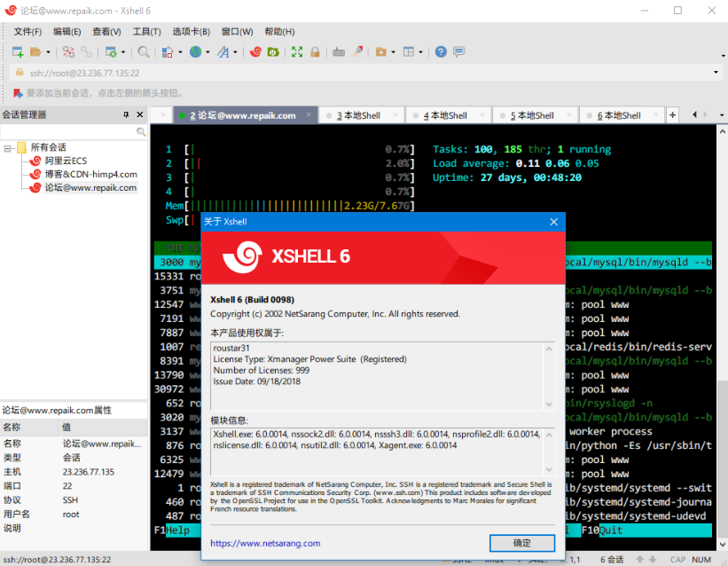Expand the color scheme dropdown arrow

[180, 52]
